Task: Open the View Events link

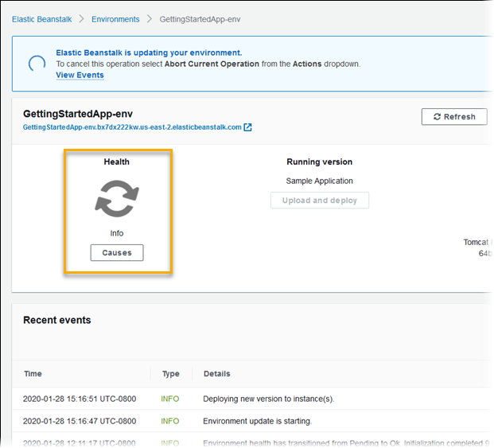Action: [80, 75]
